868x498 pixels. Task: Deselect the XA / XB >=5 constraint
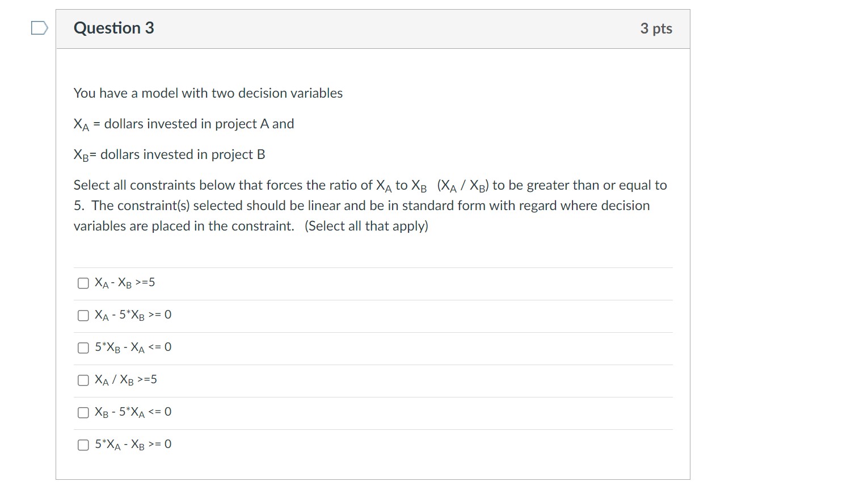(83, 379)
